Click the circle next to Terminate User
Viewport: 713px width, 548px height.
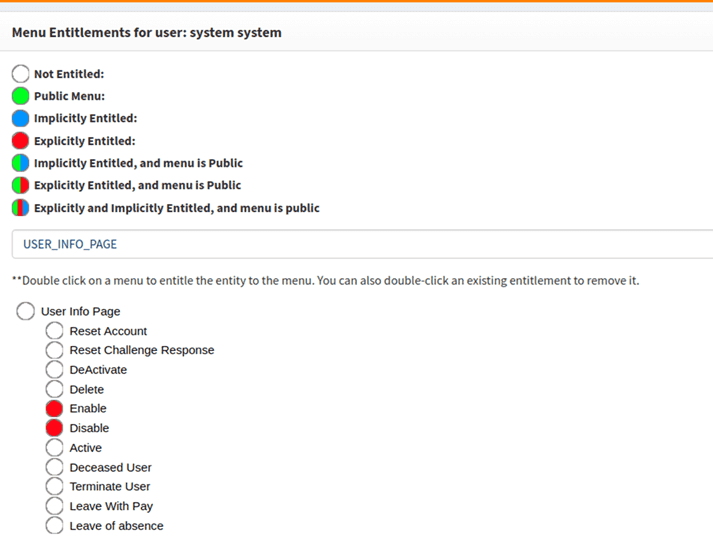tap(55, 487)
